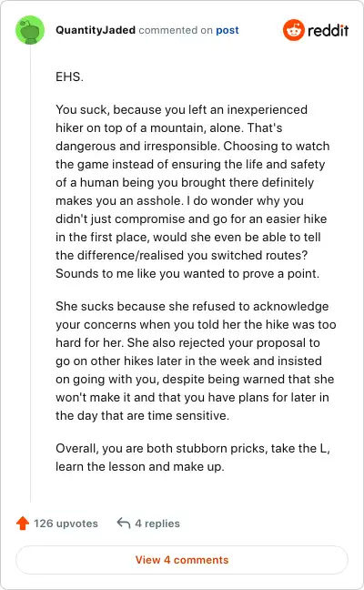This screenshot has width=364, height=590.
Task: Click the sentence "Sounds to me like you wanted to prove a point"
Action: [187, 273]
